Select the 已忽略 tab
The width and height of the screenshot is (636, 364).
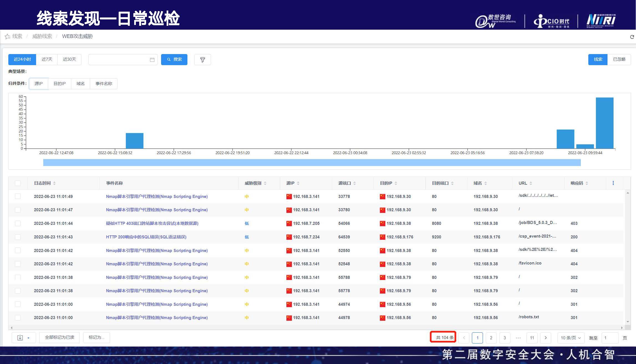coord(619,59)
